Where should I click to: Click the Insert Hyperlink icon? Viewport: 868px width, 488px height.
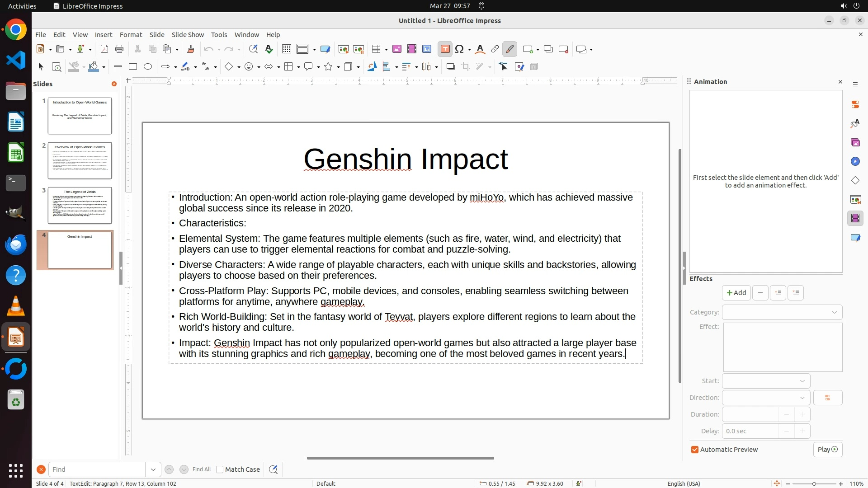[495, 49]
